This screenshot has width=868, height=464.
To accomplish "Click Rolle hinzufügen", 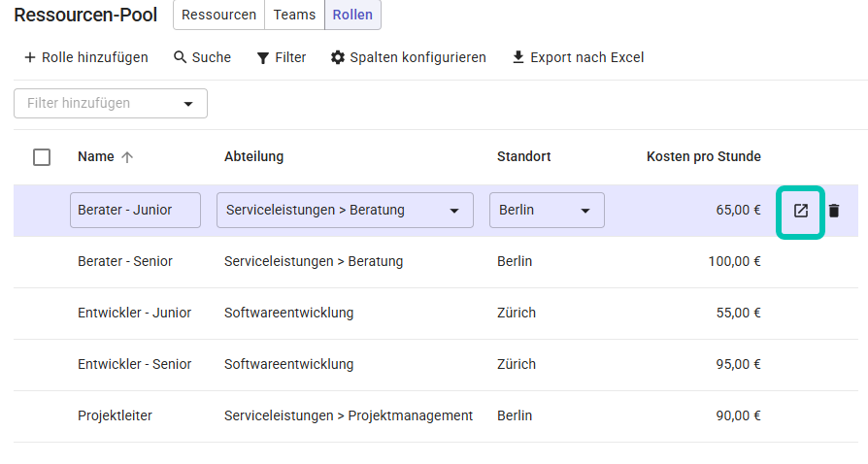I will point(86,57).
